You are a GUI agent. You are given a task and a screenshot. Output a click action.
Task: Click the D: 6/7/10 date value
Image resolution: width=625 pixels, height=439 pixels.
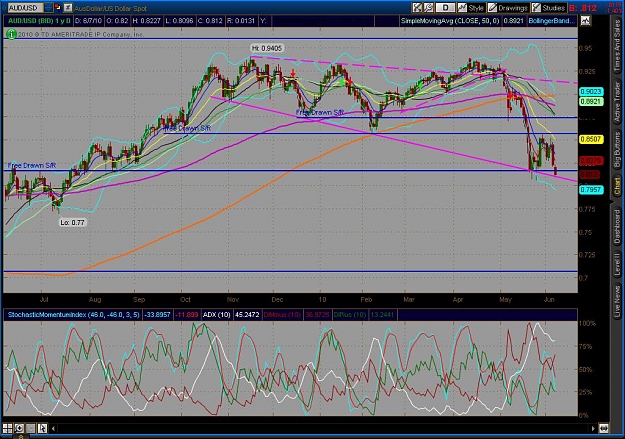[x=90, y=21]
